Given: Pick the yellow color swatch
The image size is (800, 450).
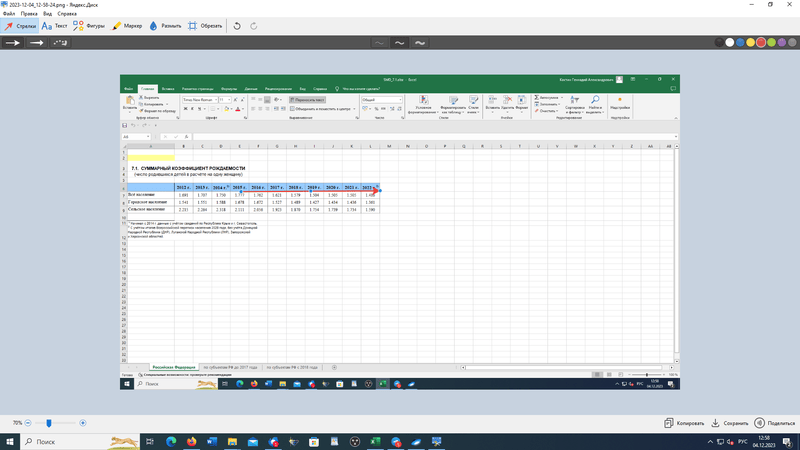Looking at the screenshot, I should click(751, 43).
